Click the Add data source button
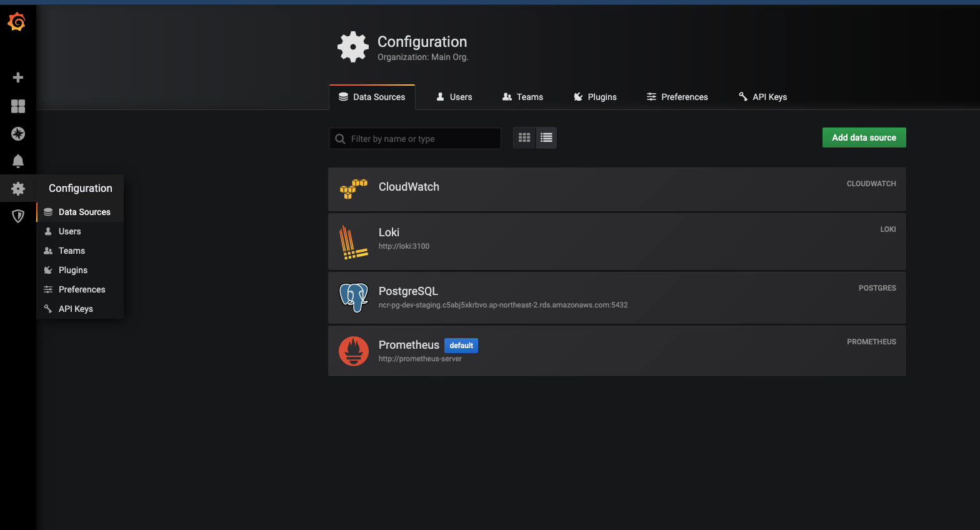 click(x=864, y=137)
